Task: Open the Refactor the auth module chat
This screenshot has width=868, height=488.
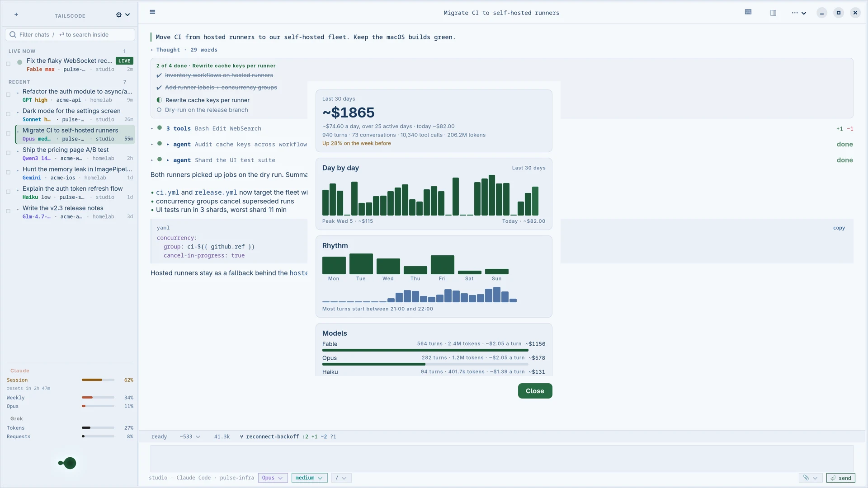Action: point(75,95)
